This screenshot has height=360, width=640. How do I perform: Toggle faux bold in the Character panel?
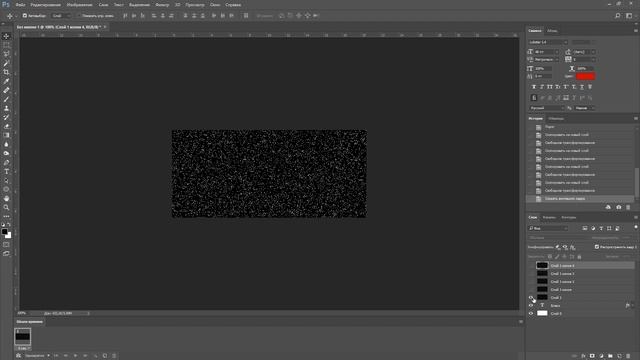[533, 87]
